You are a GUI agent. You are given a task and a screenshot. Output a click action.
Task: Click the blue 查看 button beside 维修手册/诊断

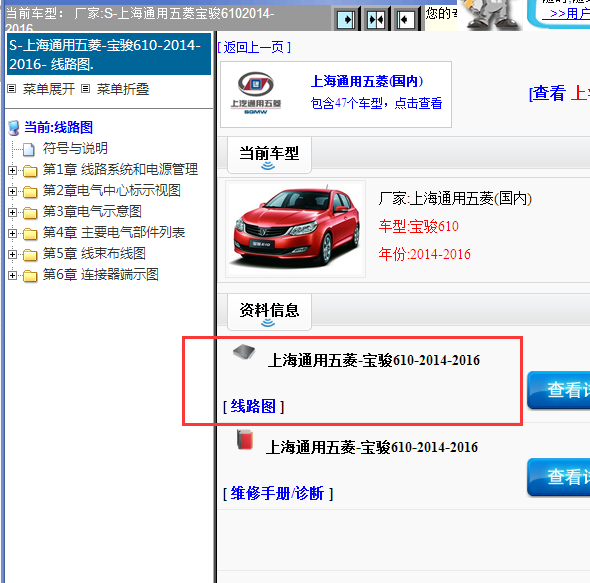[559, 477]
